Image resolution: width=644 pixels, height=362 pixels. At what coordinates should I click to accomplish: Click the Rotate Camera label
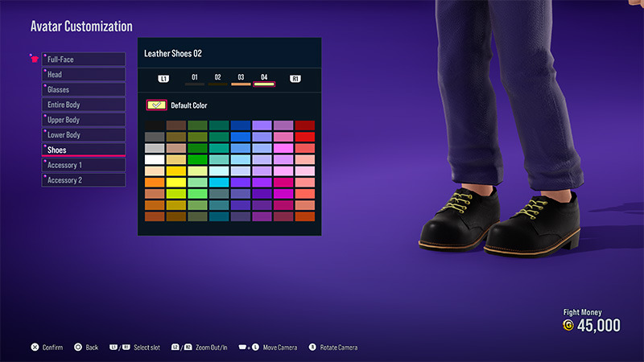(338, 348)
